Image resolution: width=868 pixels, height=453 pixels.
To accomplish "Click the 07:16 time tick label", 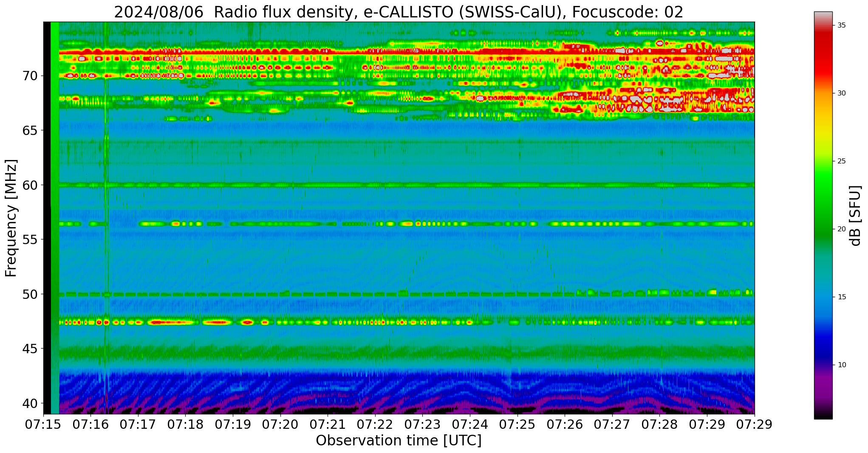I will [91, 424].
